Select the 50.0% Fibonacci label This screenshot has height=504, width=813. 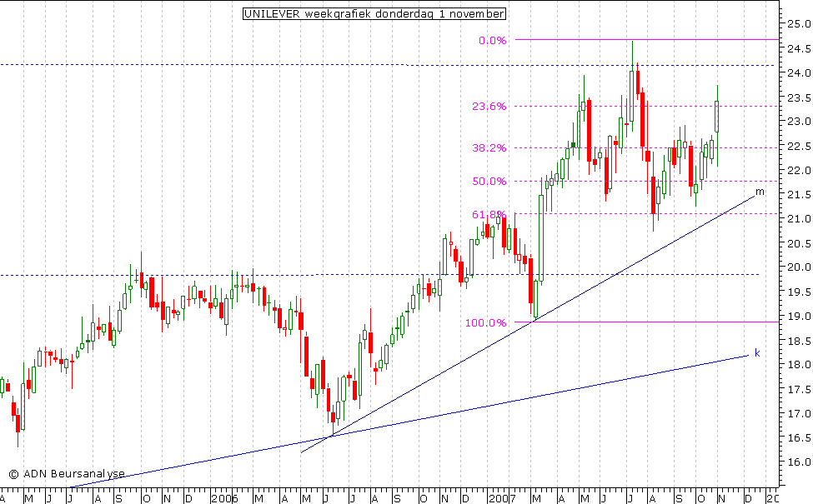489,182
